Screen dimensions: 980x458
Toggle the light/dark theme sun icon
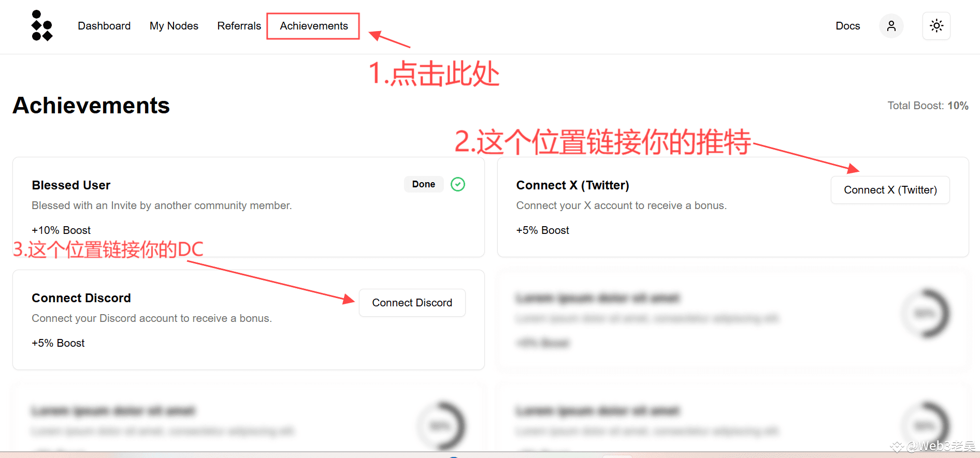tap(936, 26)
